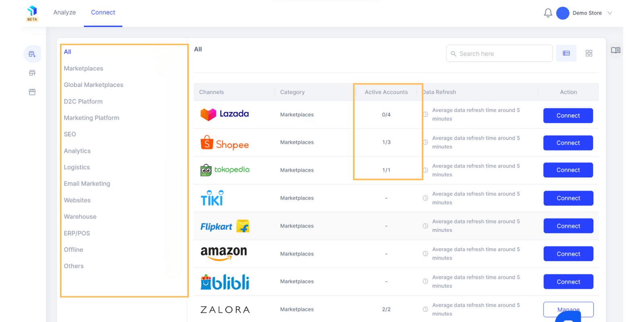Connect the Tiki channel

point(568,198)
